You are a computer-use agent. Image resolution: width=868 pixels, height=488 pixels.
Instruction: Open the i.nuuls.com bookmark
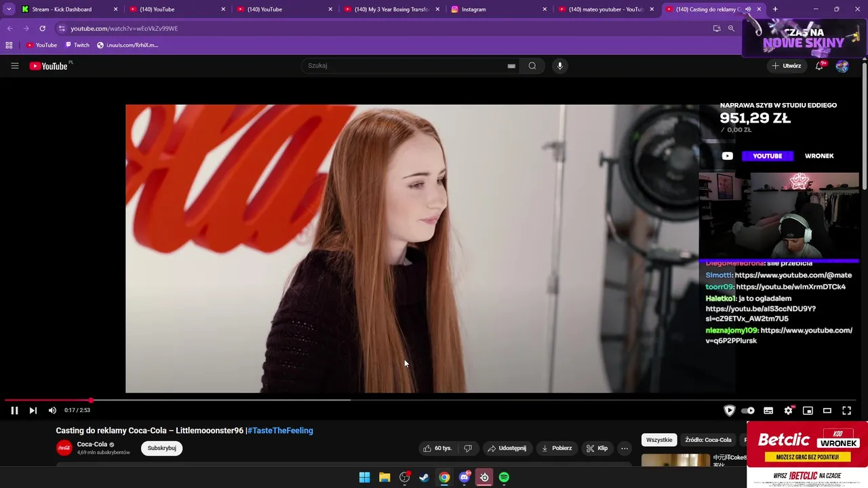[127, 45]
